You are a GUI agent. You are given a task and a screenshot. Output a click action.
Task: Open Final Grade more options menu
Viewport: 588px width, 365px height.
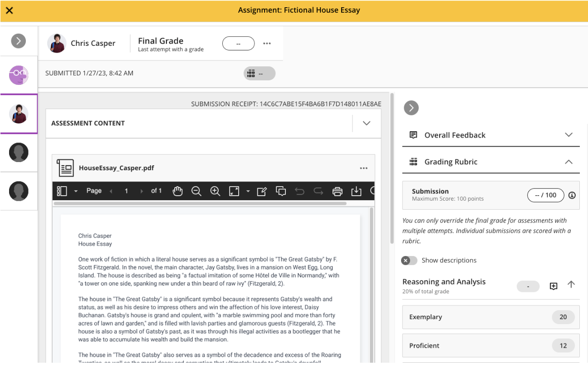267,44
